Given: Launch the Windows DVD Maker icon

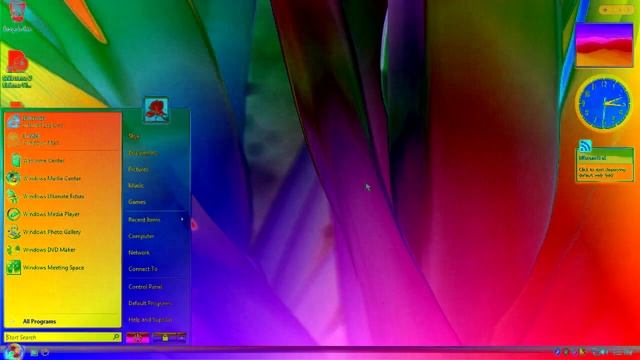Looking at the screenshot, I should click(13, 250).
